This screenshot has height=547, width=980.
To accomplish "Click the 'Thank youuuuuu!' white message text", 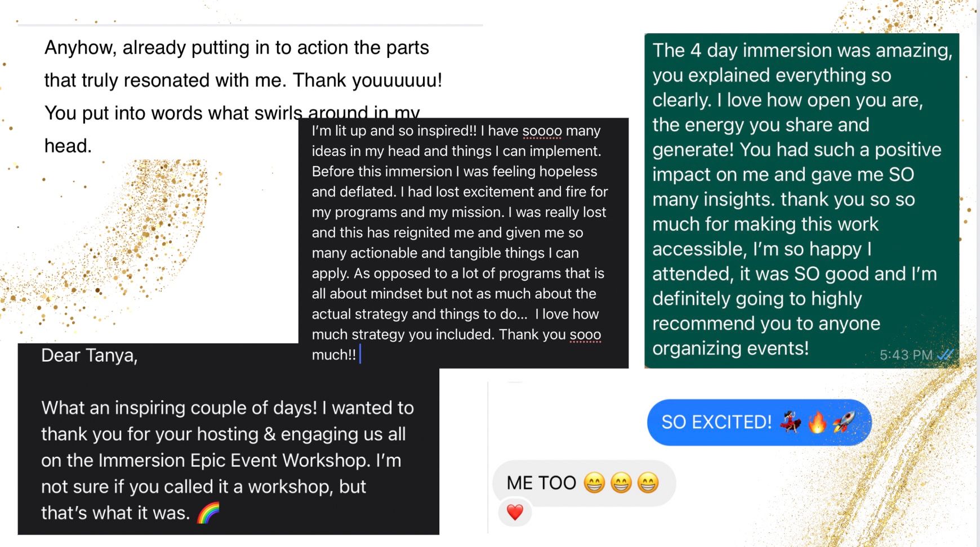I will coord(367,80).
